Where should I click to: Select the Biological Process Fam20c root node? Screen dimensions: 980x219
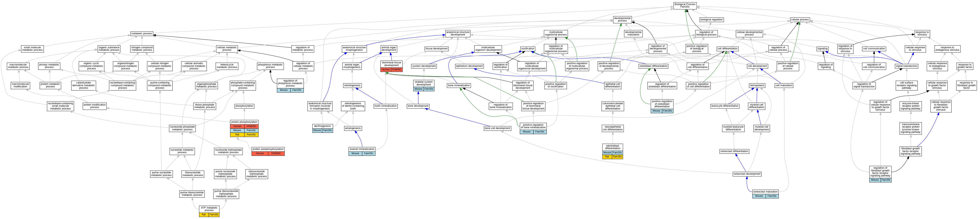pos(685,6)
